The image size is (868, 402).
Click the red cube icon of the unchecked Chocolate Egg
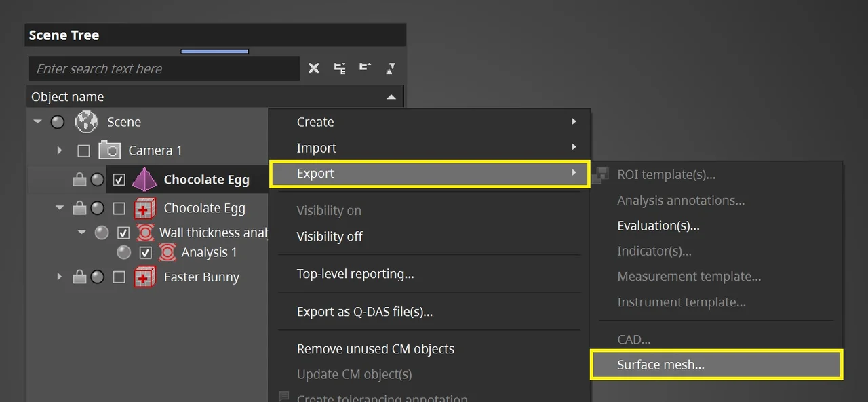click(144, 208)
